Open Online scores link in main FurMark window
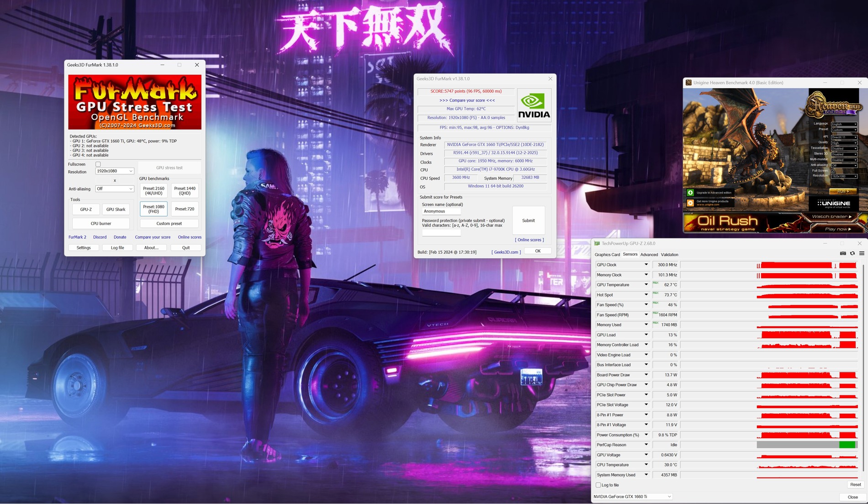This screenshot has width=868, height=504. click(x=190, y=237)
